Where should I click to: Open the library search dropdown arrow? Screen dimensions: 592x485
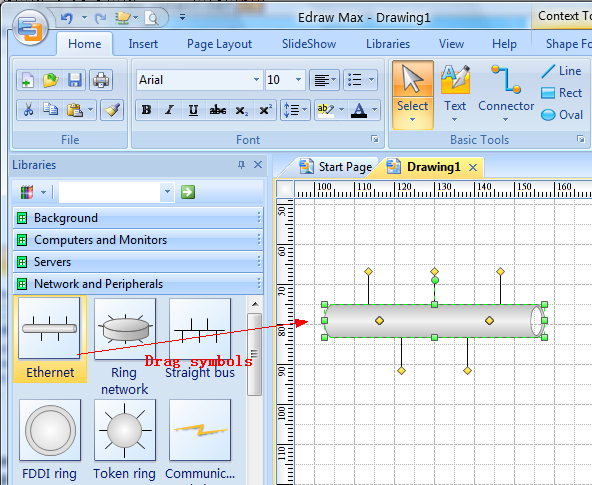(167, 192)
